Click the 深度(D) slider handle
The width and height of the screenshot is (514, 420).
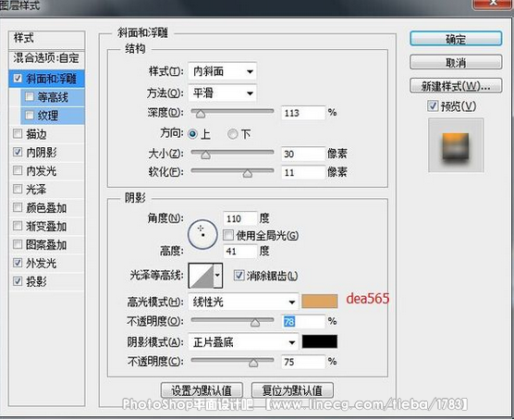tap(201, 114)
